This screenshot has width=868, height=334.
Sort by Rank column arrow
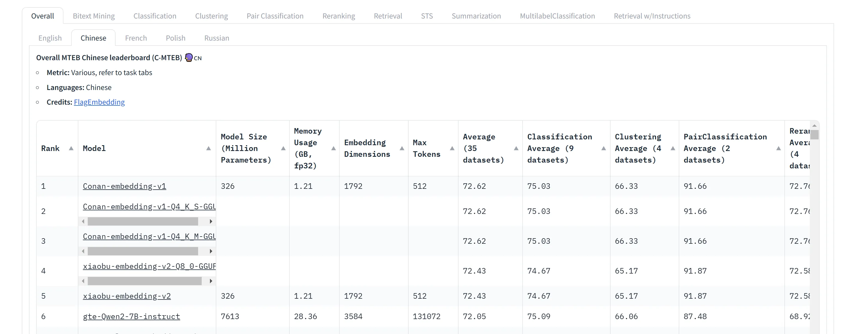(x=71, y=148)
